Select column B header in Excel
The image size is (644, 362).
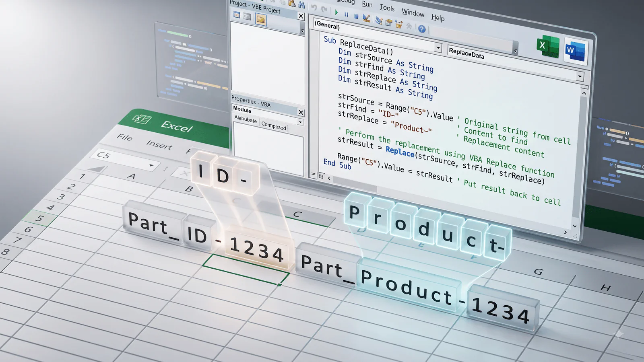[x=189, y=189]
